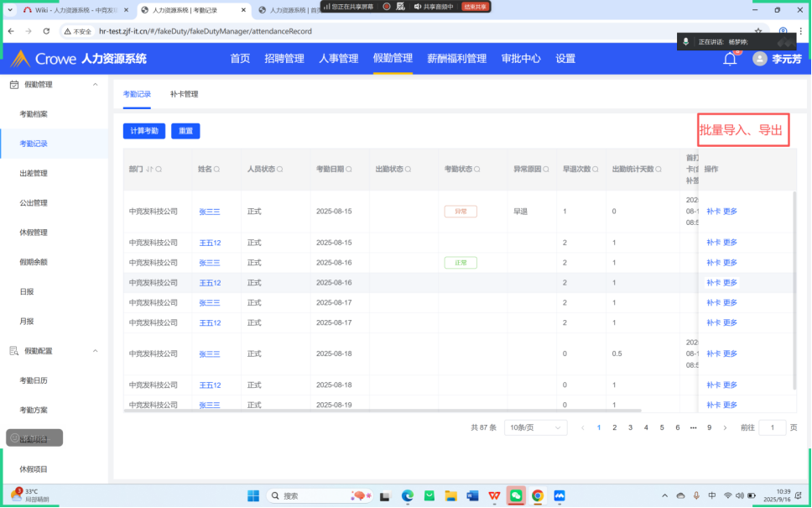This screenshot has width=812, height=508.
Task: Click the user avatar icon beside 李元芳
Action: 760,59
